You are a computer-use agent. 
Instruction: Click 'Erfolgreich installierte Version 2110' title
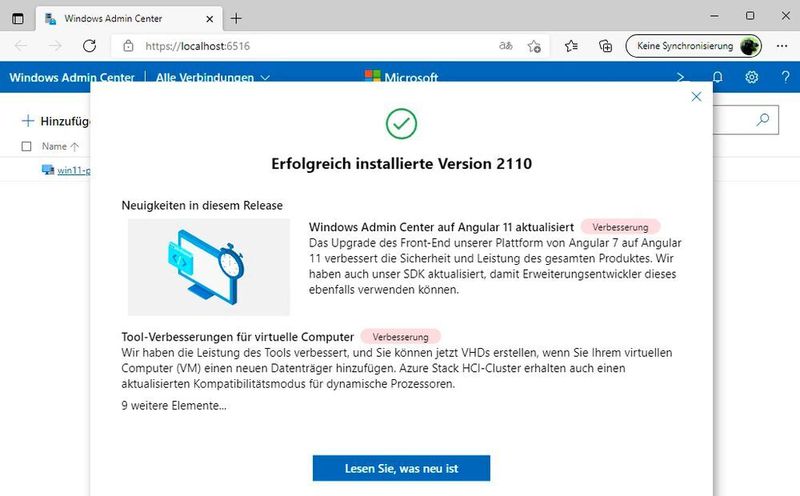(x=402, y=164)
